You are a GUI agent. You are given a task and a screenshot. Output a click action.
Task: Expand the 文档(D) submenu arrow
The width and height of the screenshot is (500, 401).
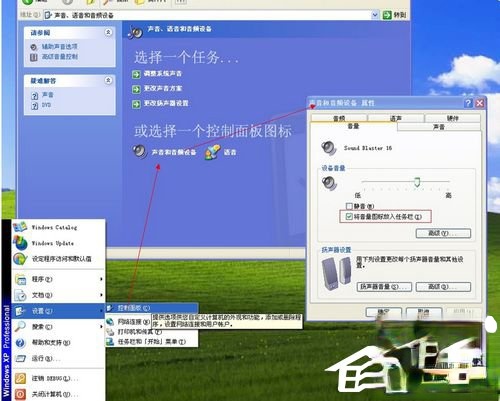coord(101,295)
